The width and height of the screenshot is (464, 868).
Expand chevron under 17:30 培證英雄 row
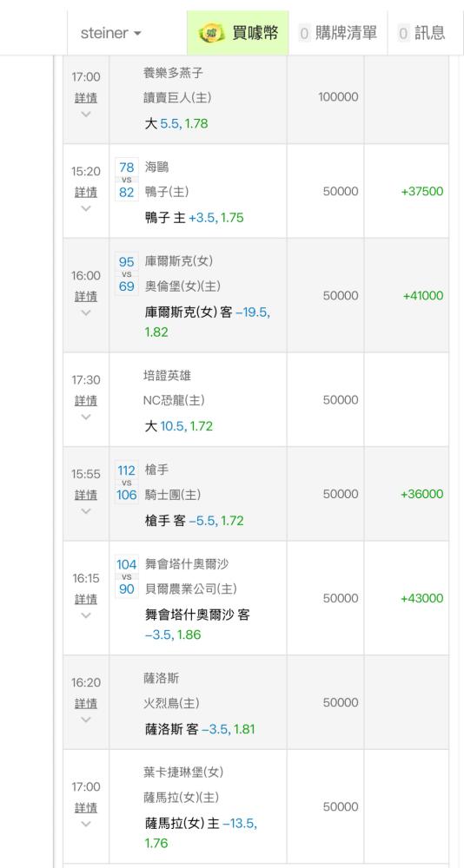(x=86, y=417)
